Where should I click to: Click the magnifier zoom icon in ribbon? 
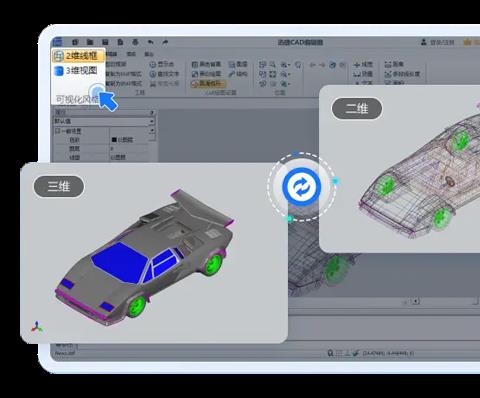coord(272,64)
